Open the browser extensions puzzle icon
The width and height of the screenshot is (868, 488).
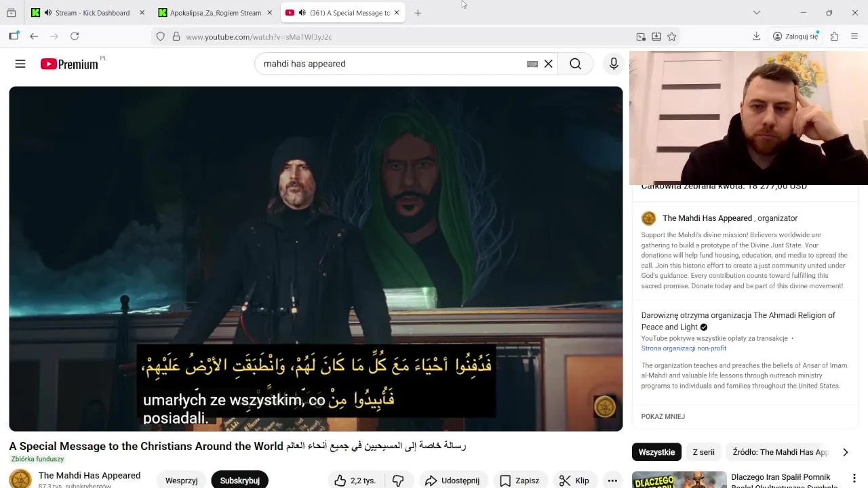pos(835,37)
